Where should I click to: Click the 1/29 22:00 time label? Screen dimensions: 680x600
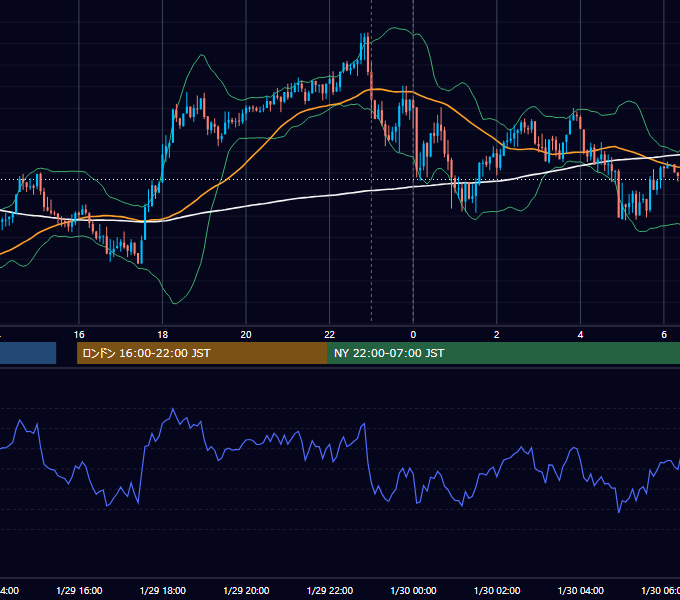[330, 590]
